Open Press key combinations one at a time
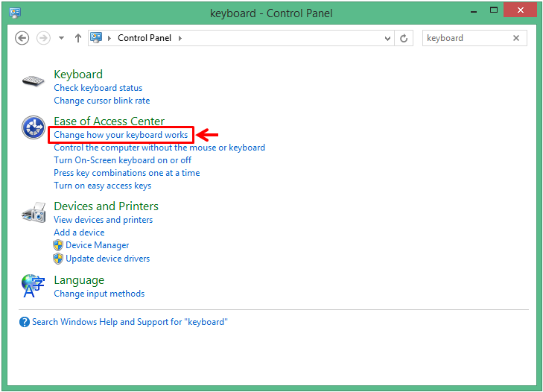The image size is (543, 392). [127, 173]
